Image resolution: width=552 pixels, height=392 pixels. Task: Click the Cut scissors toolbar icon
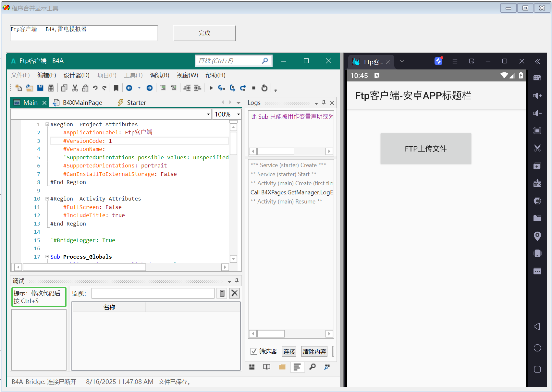[x=75, y=88]
